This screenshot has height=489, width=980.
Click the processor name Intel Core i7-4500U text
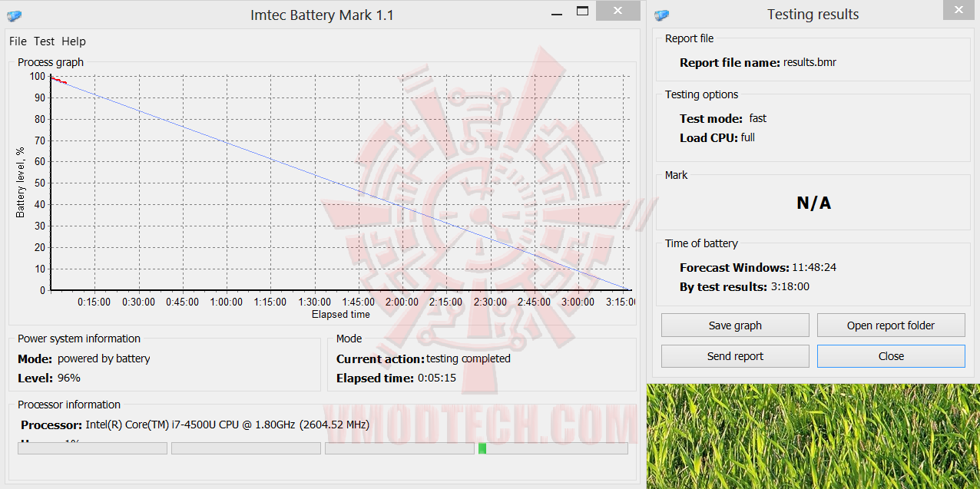[227, 425]
